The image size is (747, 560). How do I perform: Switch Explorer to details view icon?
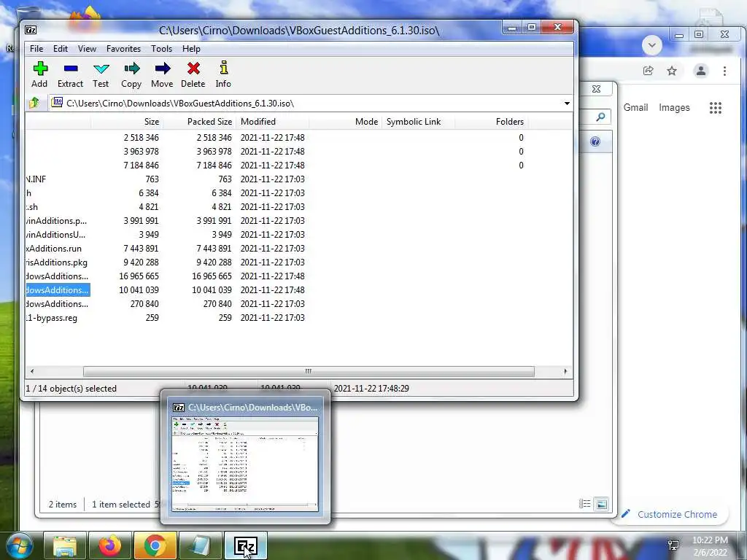584,504
